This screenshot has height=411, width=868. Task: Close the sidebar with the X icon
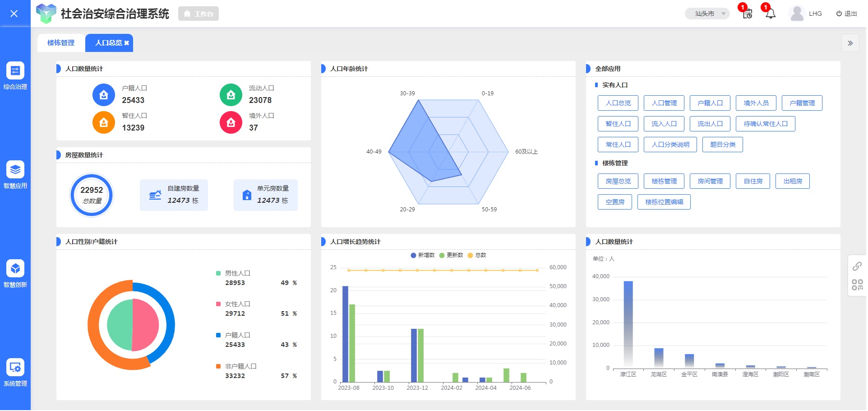point(14,14)
